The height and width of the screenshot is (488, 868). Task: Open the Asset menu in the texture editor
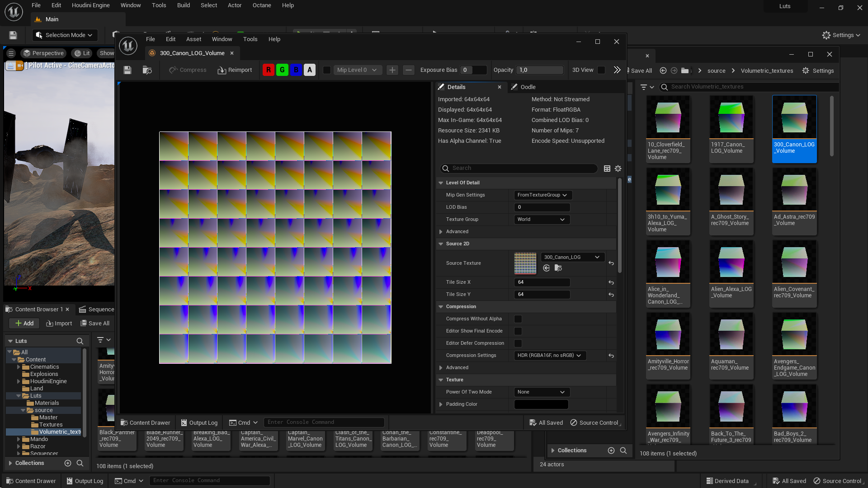tap(193, 39)
